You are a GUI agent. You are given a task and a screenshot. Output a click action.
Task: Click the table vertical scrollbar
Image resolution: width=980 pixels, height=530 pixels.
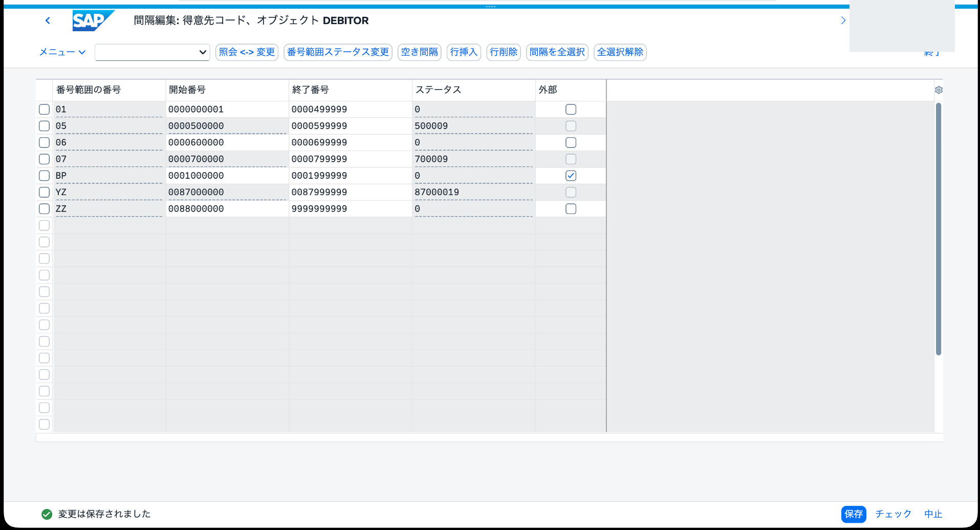click(939, 229)
